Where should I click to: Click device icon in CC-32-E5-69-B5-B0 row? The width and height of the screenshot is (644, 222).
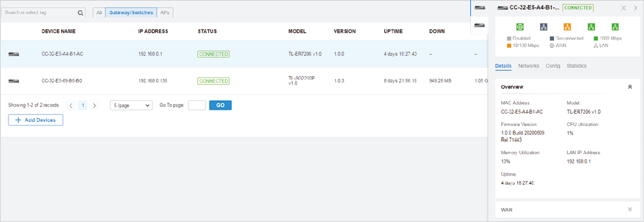point(14,81)
